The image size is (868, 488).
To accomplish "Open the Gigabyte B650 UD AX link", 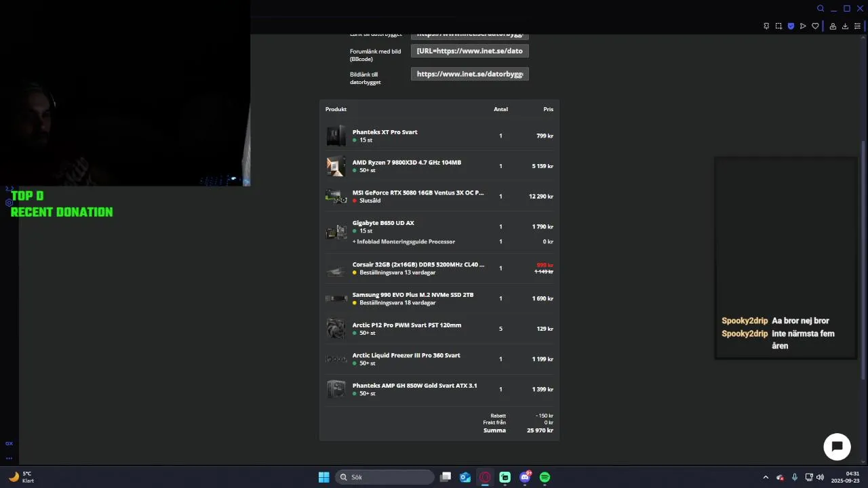I will coord(383,223).
